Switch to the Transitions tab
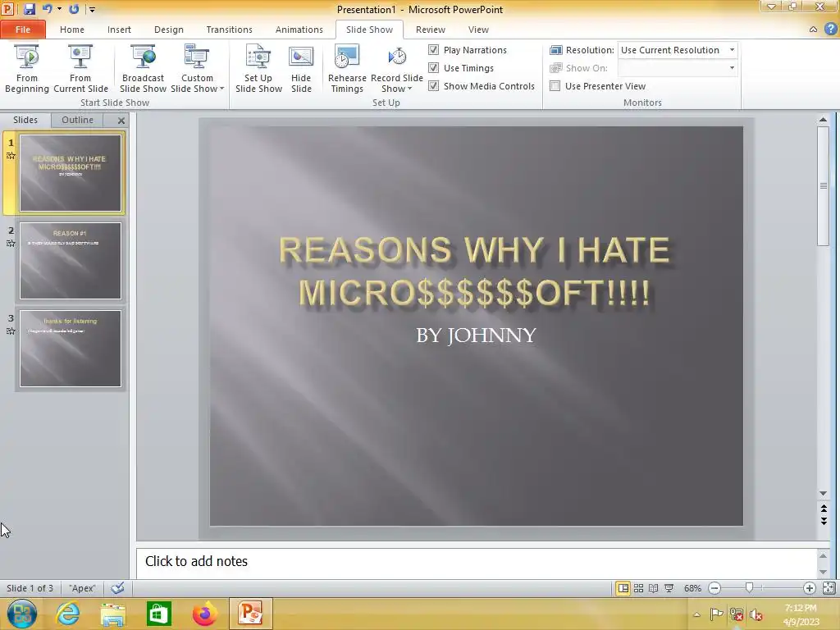The image size is (840, 630). click(229, 30)
